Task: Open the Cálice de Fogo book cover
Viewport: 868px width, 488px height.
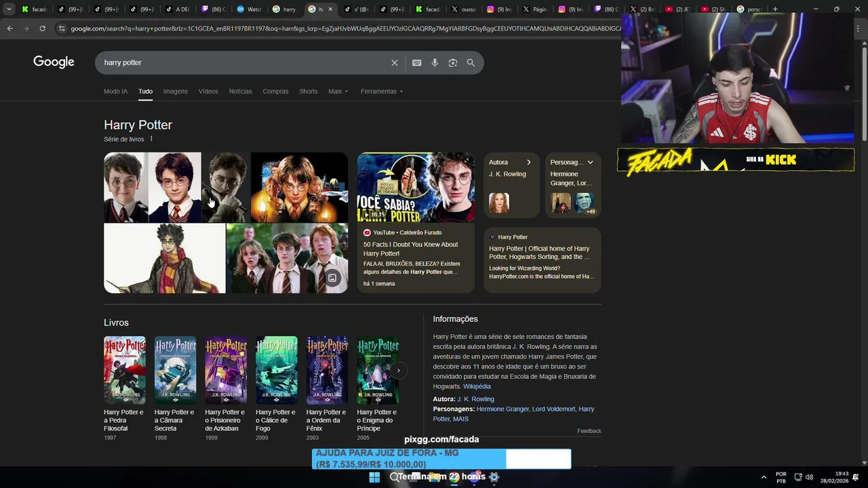Action: (277, 370)
